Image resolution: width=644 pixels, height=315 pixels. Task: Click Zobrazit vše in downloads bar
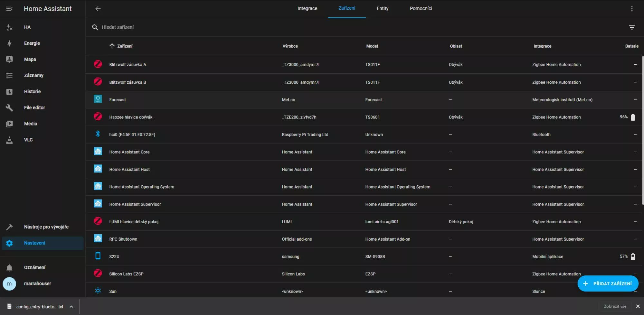pyautogui.click(x=615, y=306)
